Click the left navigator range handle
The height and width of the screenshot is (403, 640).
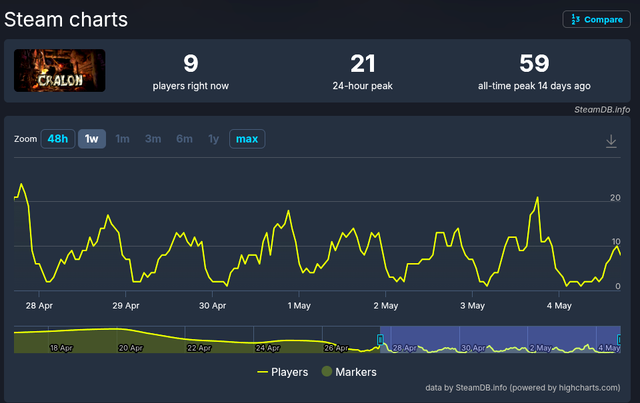tap(380, 339)
